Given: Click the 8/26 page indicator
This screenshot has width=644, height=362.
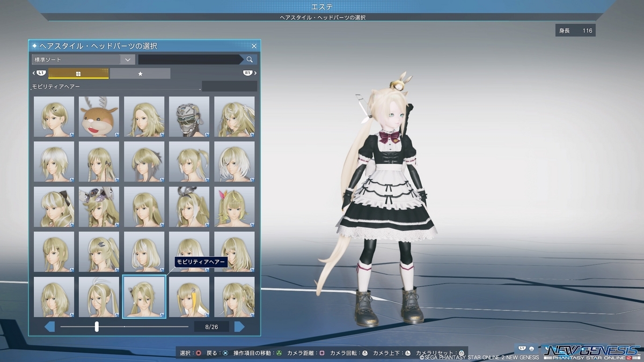Looking at the screenshot, I should pos(211,327).
